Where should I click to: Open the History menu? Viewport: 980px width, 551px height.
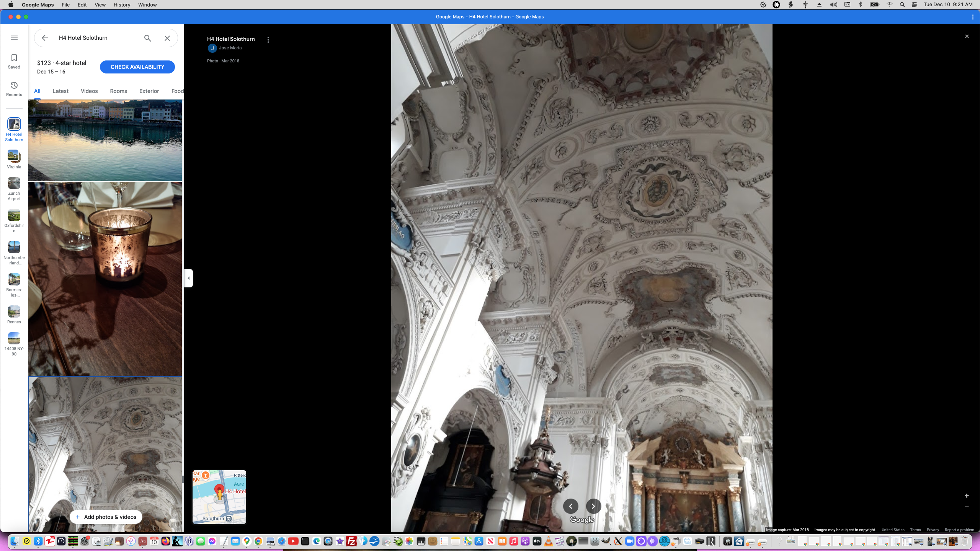tap(122, 5)
